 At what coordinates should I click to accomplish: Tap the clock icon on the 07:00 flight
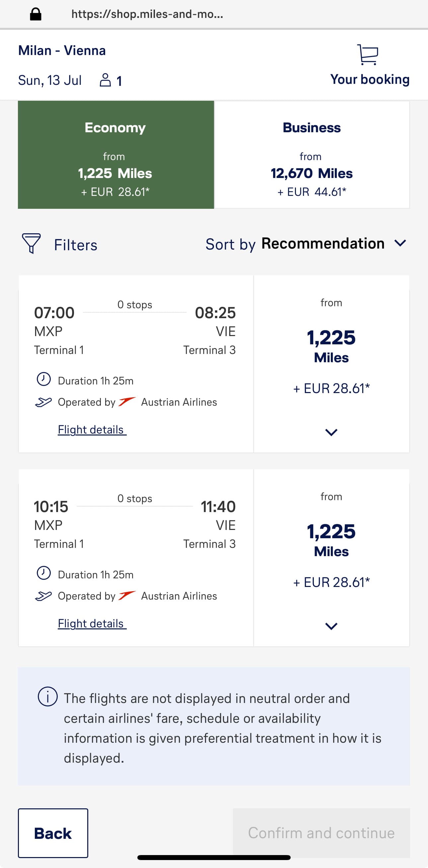[43, 379]
